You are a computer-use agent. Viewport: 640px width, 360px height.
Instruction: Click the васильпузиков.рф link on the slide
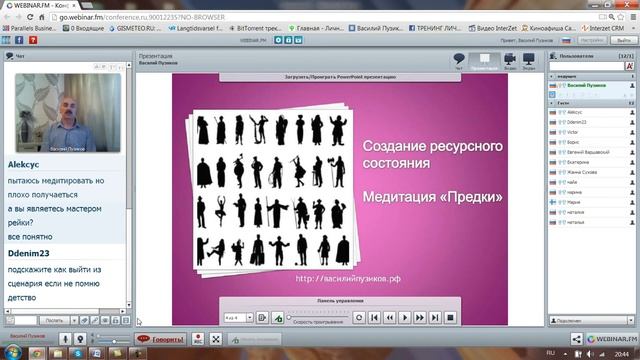(x=348, y=279)
